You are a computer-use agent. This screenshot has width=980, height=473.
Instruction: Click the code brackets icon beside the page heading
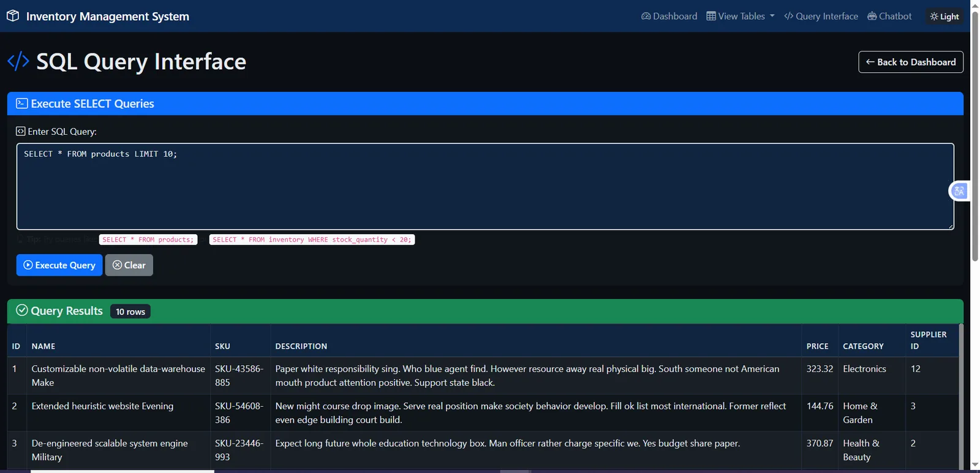pyautogui.click(x=18, y=61)
